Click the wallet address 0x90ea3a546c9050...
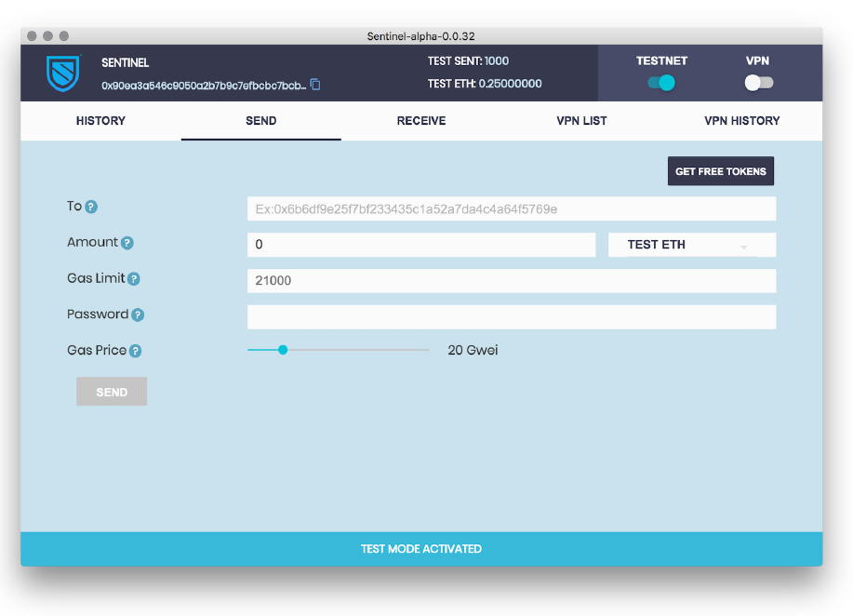 click(x=204, y=86)
